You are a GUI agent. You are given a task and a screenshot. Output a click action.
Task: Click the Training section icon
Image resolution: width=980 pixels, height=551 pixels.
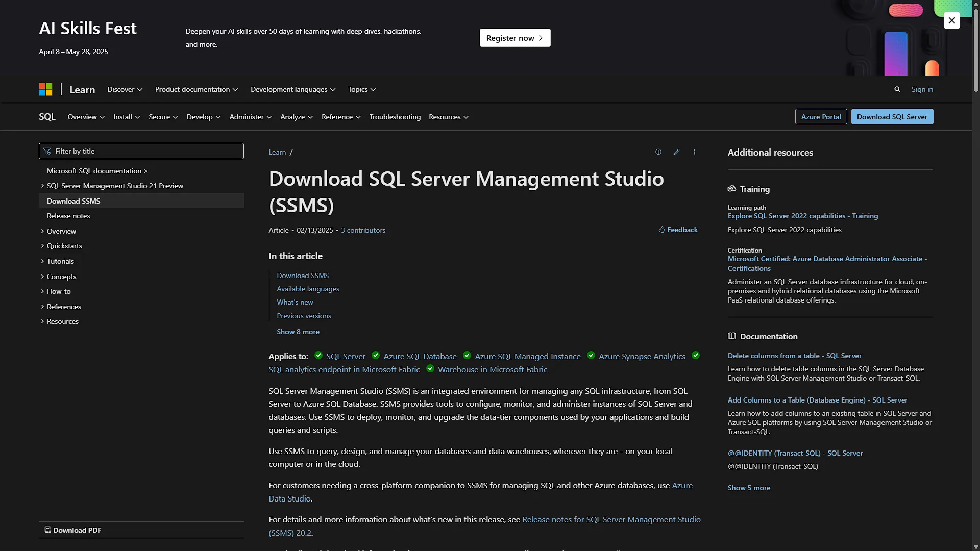[732, 189]
